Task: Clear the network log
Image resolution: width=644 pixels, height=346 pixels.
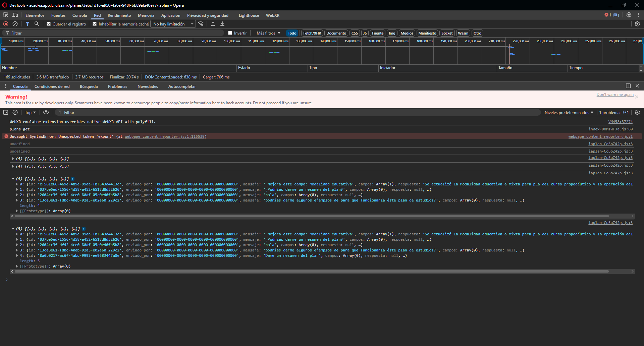Action: pyautogui.click(x=15, y=24)
